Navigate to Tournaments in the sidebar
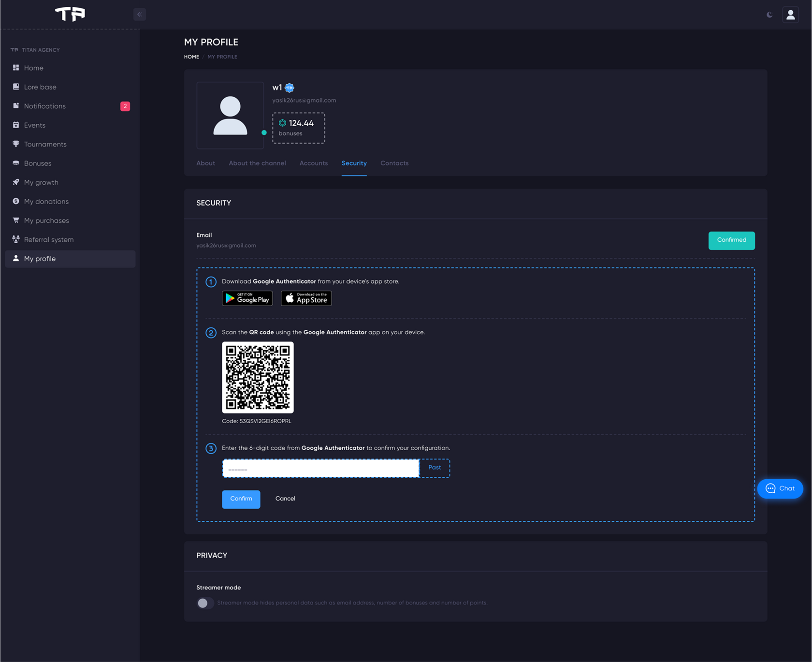 tap(70, 144)
